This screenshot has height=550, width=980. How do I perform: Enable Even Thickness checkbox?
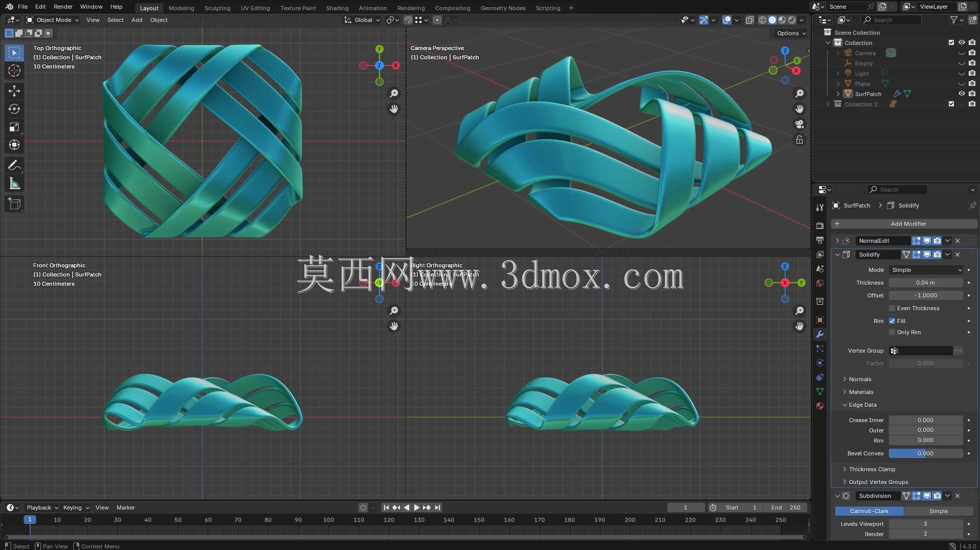[x=892, y=308]
